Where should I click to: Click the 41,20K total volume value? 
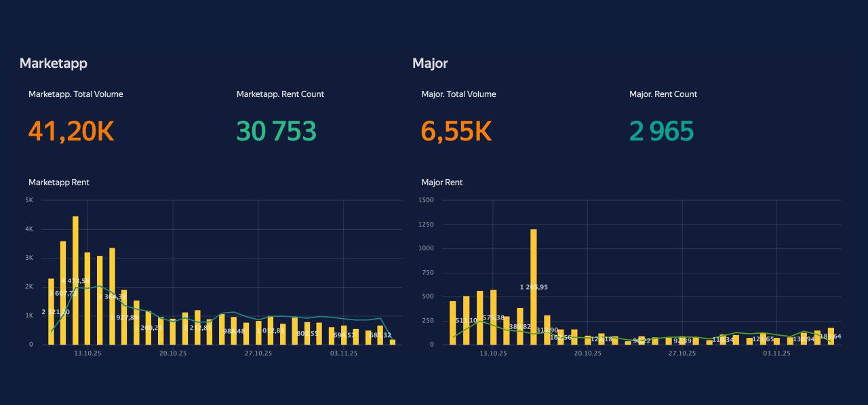71,131
